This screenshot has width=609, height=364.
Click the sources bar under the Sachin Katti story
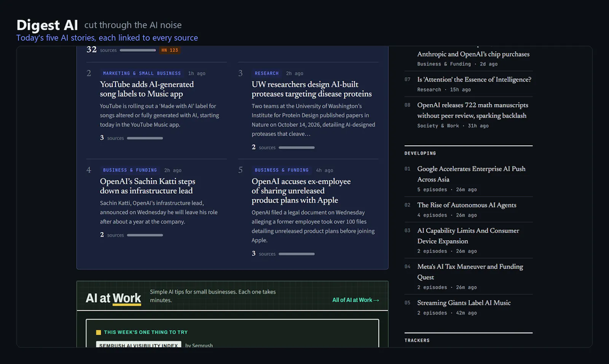[145, 235]
